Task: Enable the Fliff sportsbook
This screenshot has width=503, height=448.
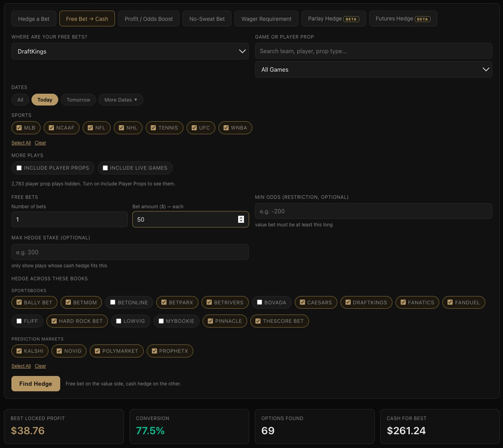Action: 19,321
